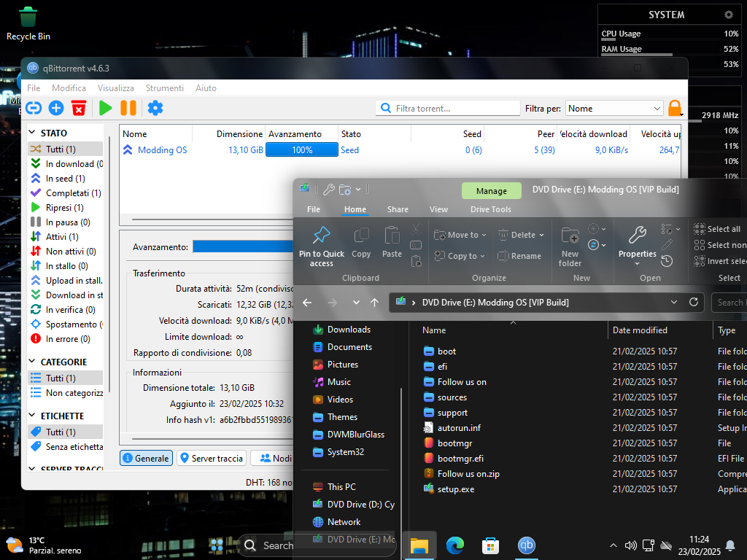Open the Modifica menu in qBittorrent
Viewport: 747px width, 560px height.
(69, 88)
